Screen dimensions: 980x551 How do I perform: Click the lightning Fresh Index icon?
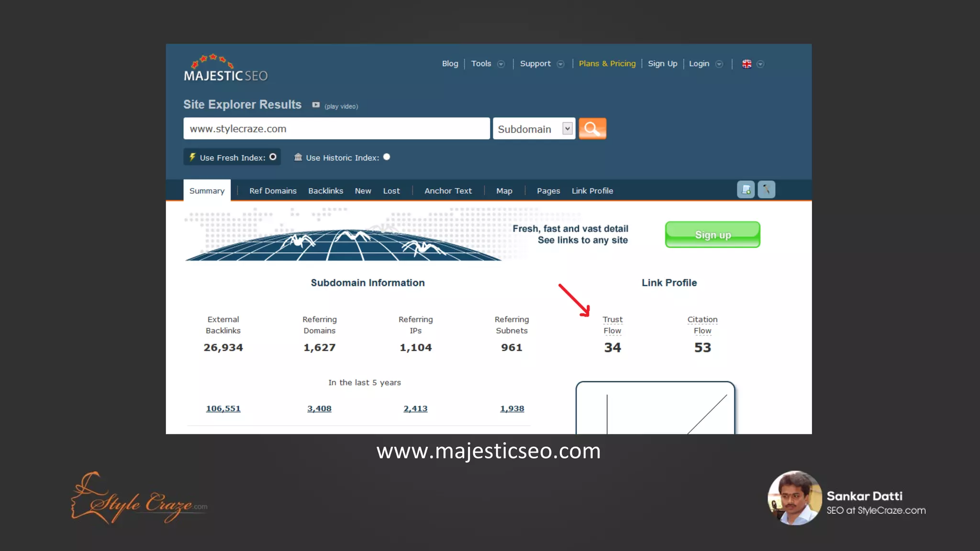point(192,157)
